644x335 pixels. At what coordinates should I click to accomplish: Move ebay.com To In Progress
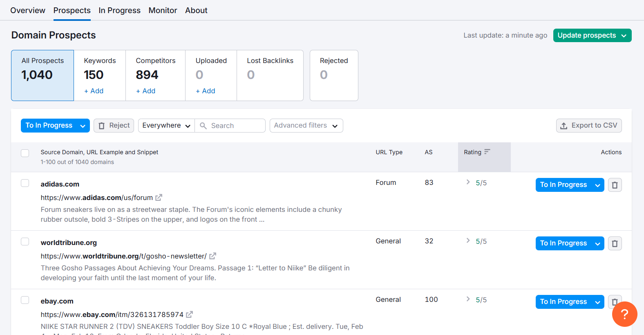(563, 302)
